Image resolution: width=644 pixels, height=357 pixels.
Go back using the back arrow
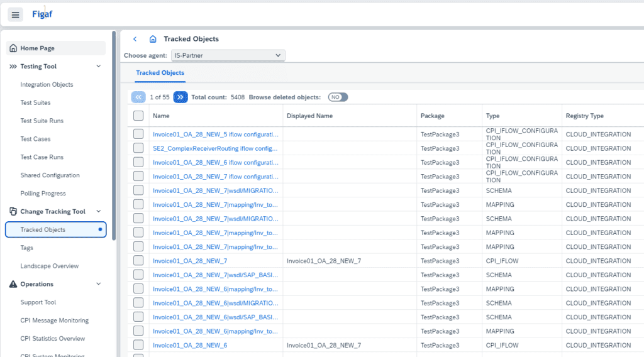[x=135, y=39]
